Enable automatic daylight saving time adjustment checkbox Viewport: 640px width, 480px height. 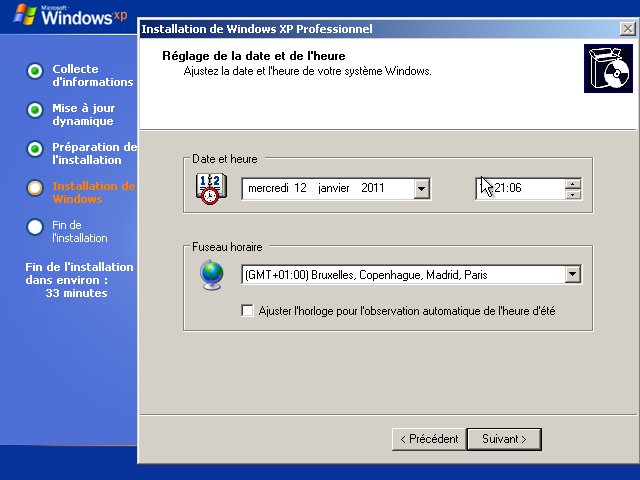click(x=248, y=311)
